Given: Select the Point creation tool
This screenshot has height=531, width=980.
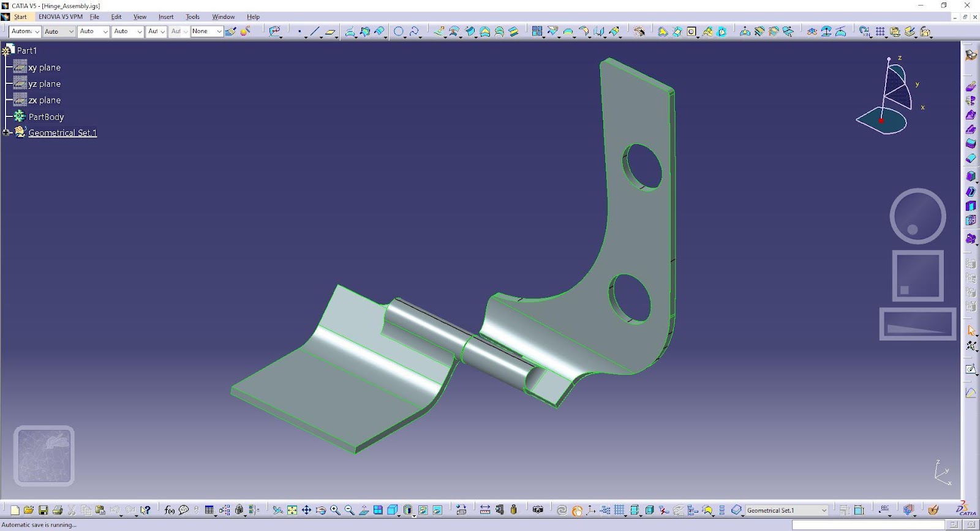Looking at the screenshot, I should (300, 32).
